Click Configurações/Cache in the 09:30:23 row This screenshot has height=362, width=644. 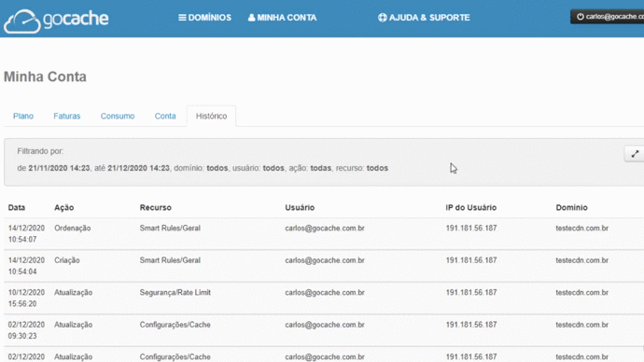click(175, 325)
